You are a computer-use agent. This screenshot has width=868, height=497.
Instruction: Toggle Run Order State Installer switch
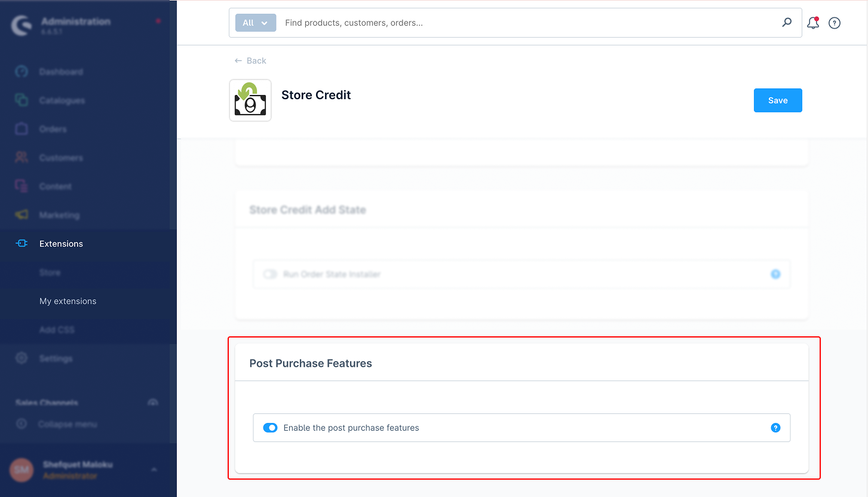pos(271,274)
